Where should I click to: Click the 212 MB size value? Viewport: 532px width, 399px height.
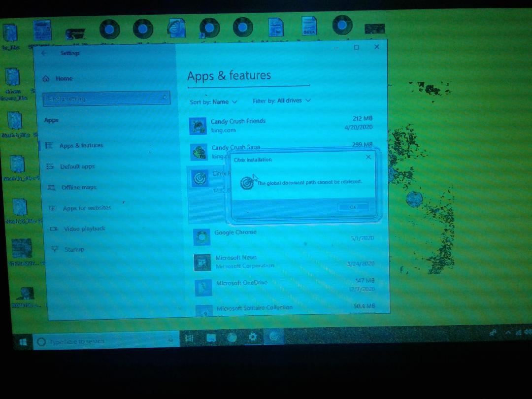click(x=363, y=118)
